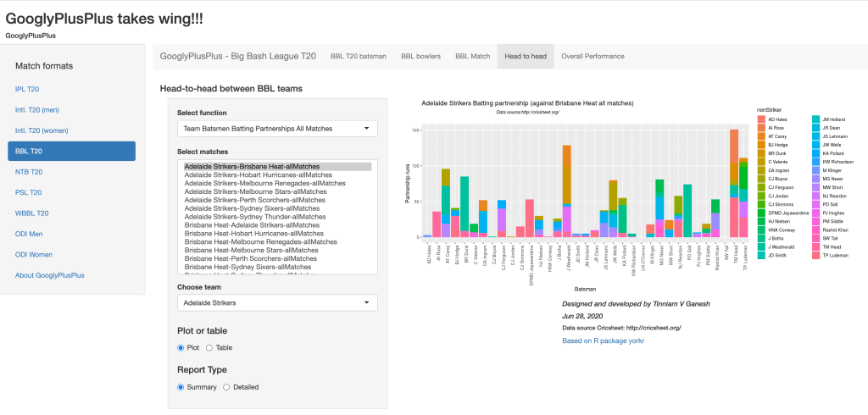The image size is (868, 415).
Task: Switch report type to Detailed
Action: pos(226,387)
